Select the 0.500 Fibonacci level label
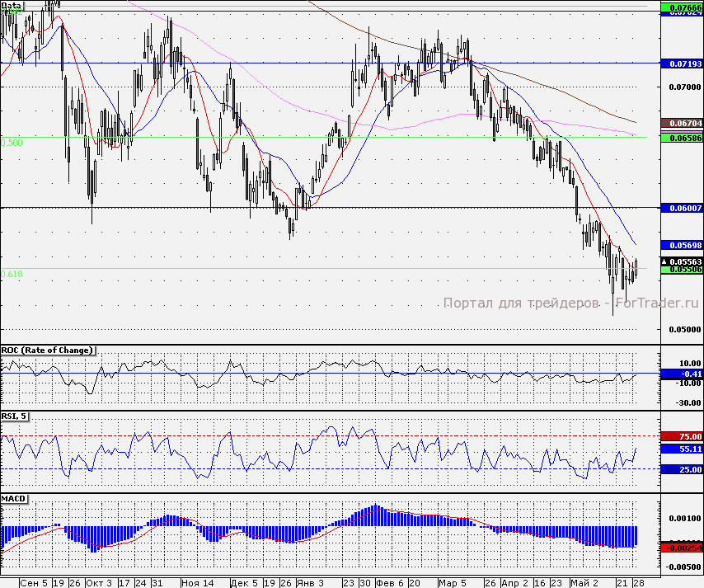Image resolution: width=704 pixels, height=588 pixels. coord(12,143)
